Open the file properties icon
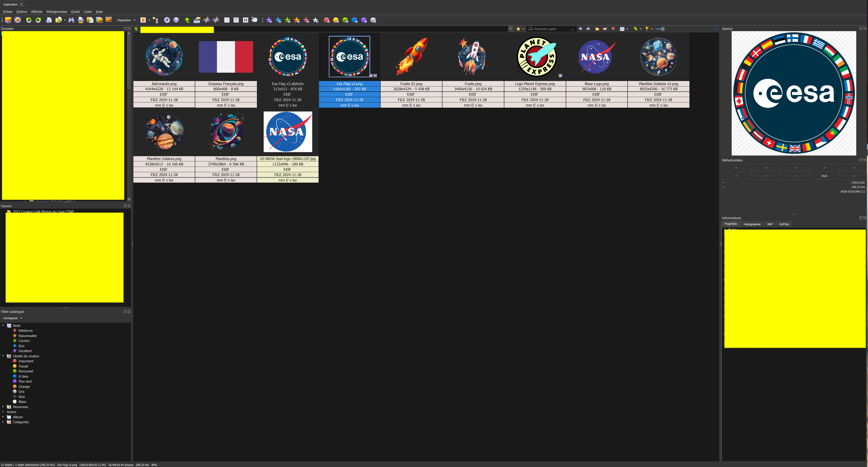Viewport: 868px width, 467px height. (49, 20)
